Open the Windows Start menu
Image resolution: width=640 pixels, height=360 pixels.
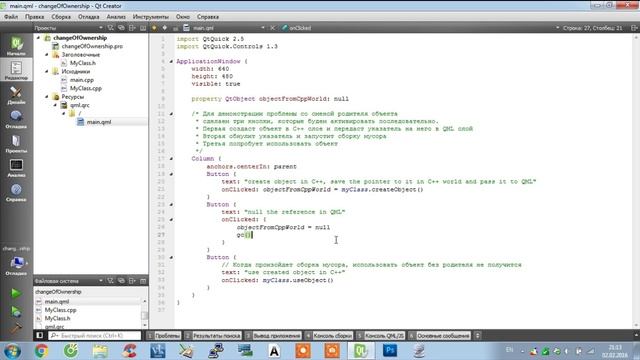[12, 351]
